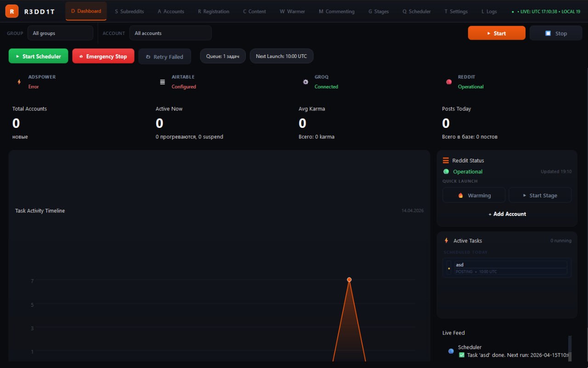This screenshot has height=368, width=588.
Task: Click the LIVE UTC clock indicator
Action: [x=546, y=11]
